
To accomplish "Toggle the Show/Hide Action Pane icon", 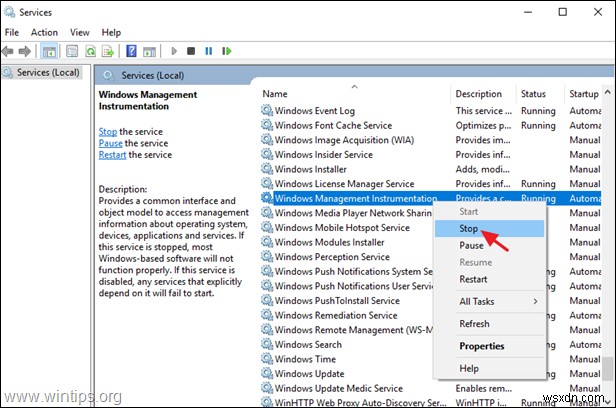I will coord(149,51).
